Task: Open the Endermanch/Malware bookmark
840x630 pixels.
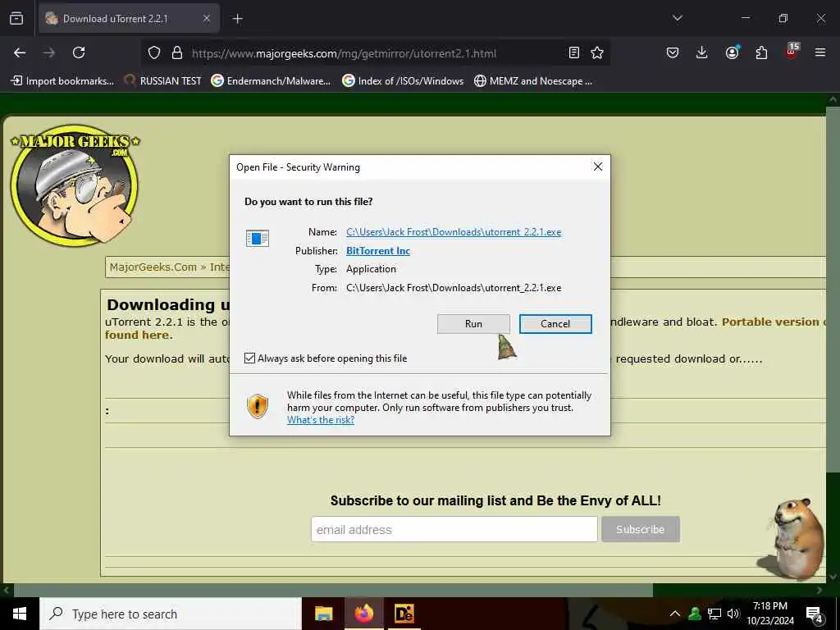Action: coord(271,81)
